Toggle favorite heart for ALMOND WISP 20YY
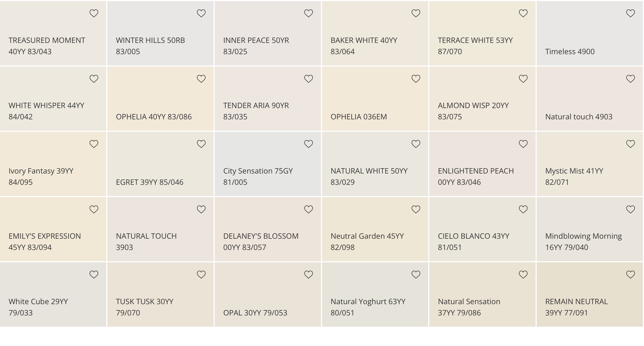644x346 pixels. pyautogui.click(x=523, y=79)
